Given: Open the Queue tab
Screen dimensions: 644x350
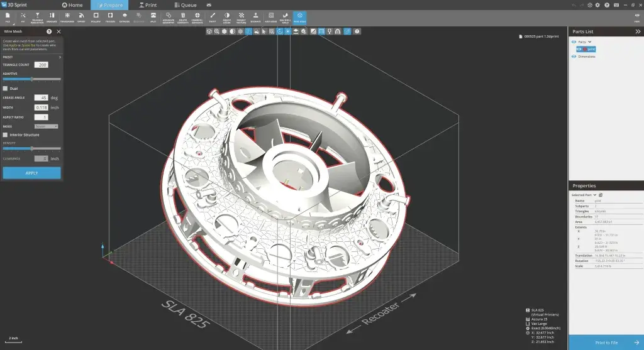Looking at the screenshot, I should [x=186, y=5].
